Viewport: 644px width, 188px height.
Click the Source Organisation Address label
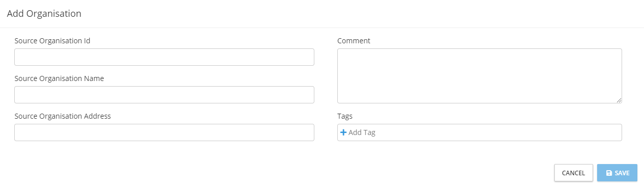[63, 116]
